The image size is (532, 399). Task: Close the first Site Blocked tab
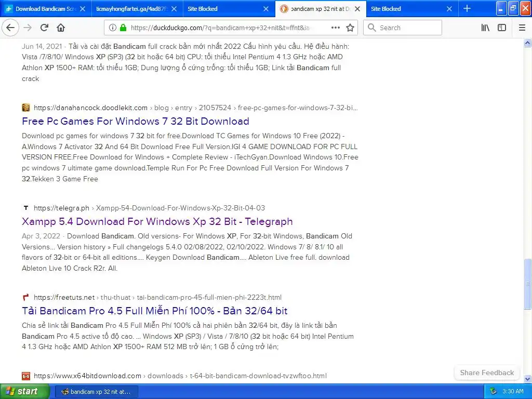[x=266, y=9]
